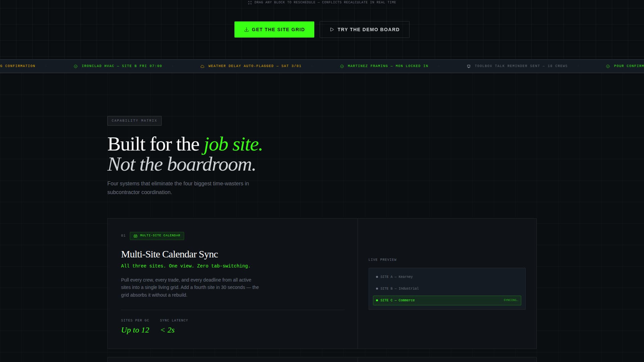Click status dot beside SITE B — Industrial
This screenshot has height=362, width=644.
pyautogui.click(x=377, y=289)
